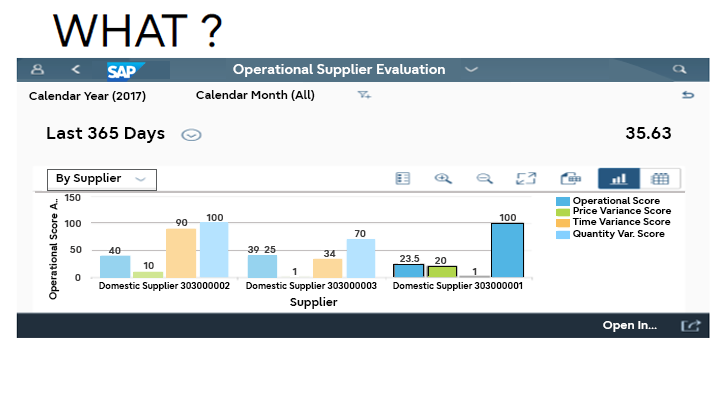
Task: Select the Calendar Month (All) filter
Action: click(255, 95)
